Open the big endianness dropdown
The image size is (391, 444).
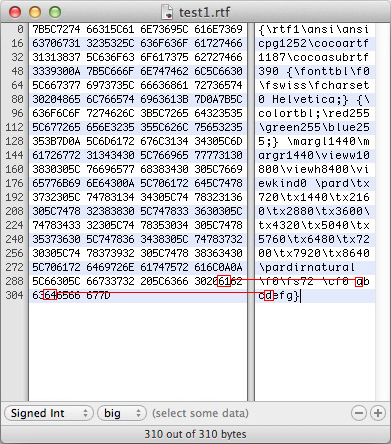(122, 413)
